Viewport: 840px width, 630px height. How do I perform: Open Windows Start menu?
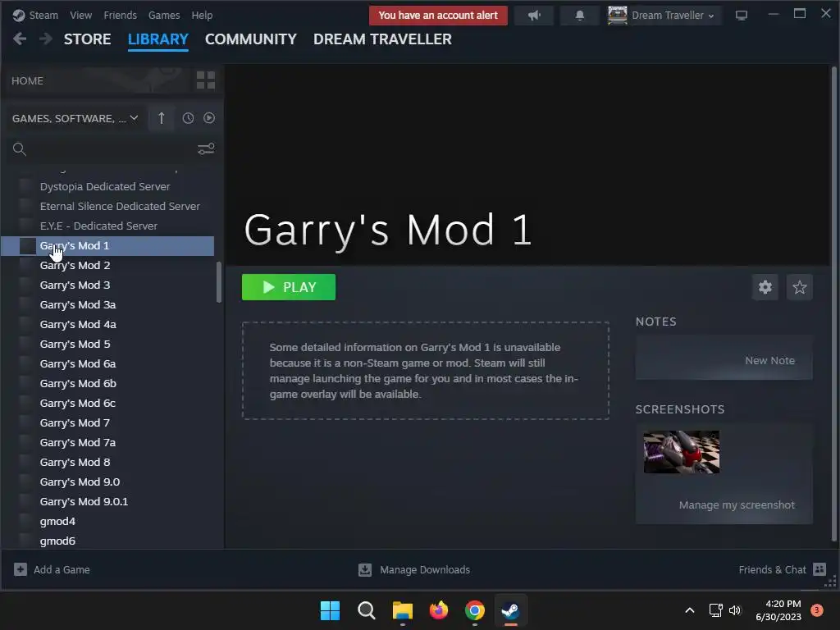pos(330,610)
